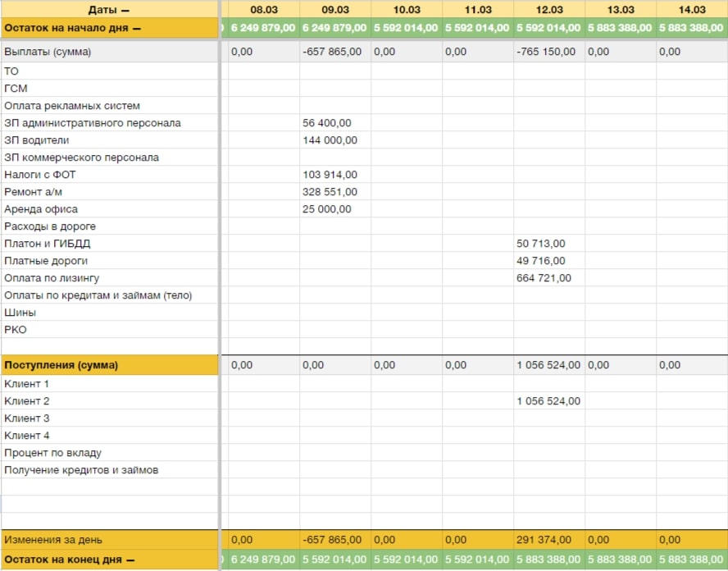The height and width of the screenshot is (571, 728).
Task: Select the ЗП водители value 144 000,00
Action: click(x=330, y=140)
